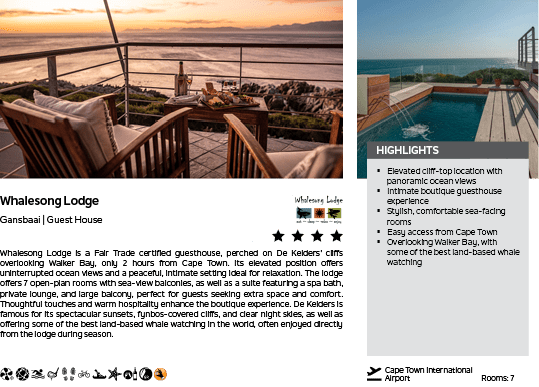Click the 'Rooms: 7' label
Viewport: 539px width, 387px height.
tap(498, 378)
